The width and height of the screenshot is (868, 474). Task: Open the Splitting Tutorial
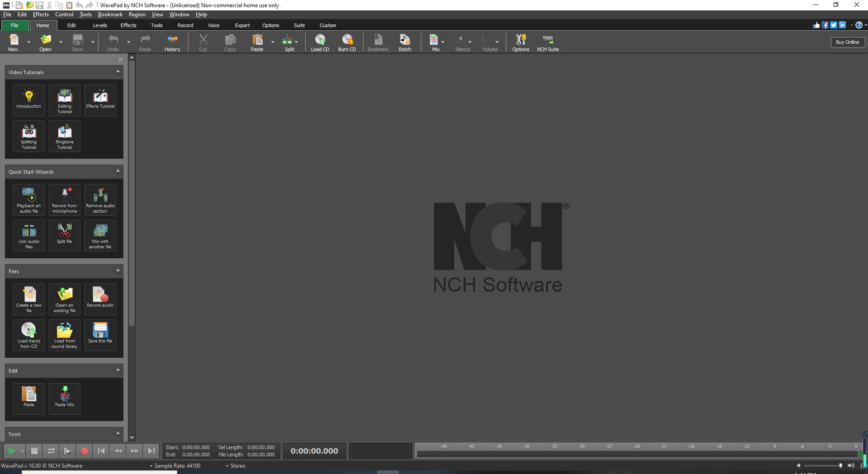pyautogui.click(x=29, y=136)
